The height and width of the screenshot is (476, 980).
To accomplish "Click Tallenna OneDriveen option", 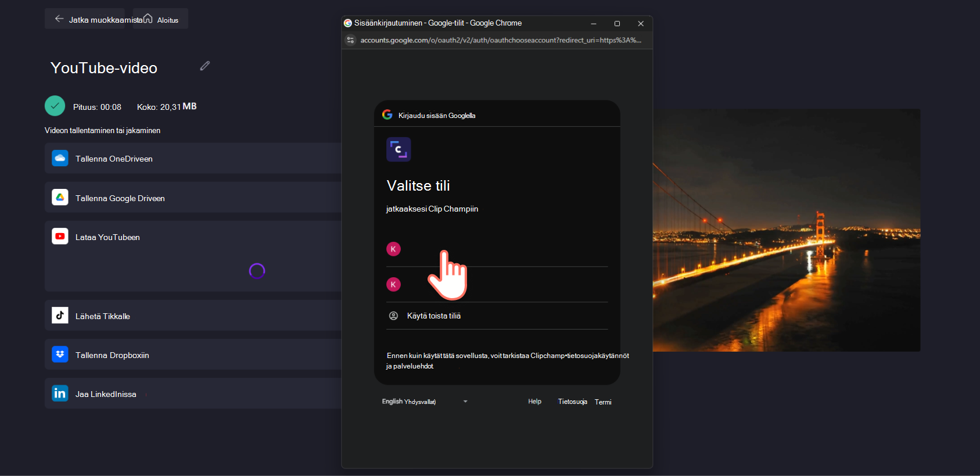I will [x=193, y=158].
